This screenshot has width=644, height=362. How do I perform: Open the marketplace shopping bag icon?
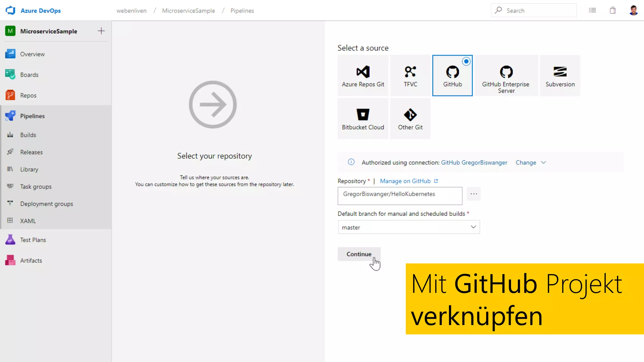(x=613, y=10)
